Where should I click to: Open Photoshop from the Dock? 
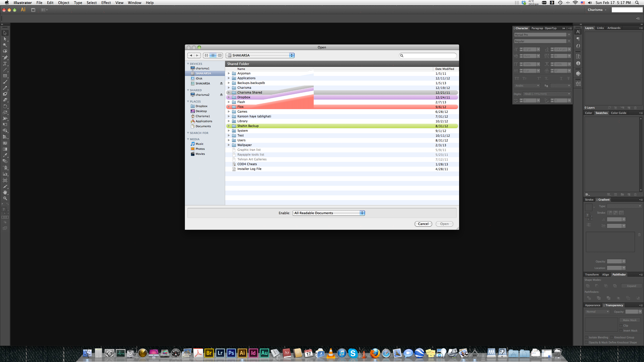(231, 353)
